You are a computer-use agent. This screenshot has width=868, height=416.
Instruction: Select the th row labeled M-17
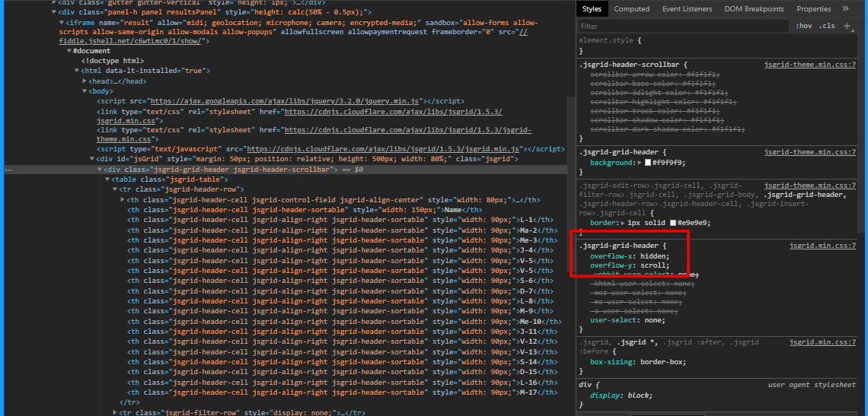point(342,392)
